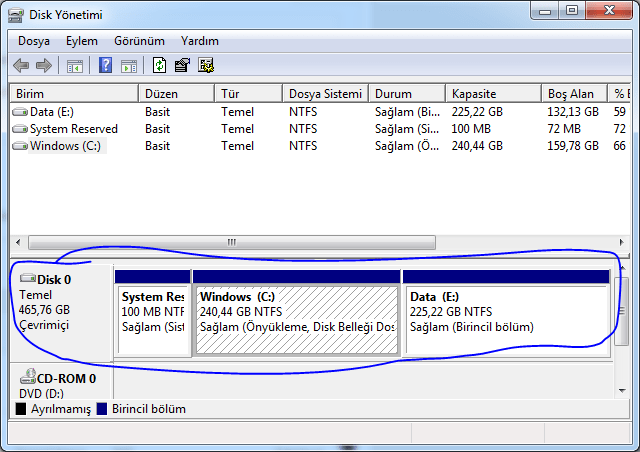The height and width of the screenshot is (452, 640).
Task: Open the Görünüm menu
Action: pyautogui.click(x=139, y=41)
